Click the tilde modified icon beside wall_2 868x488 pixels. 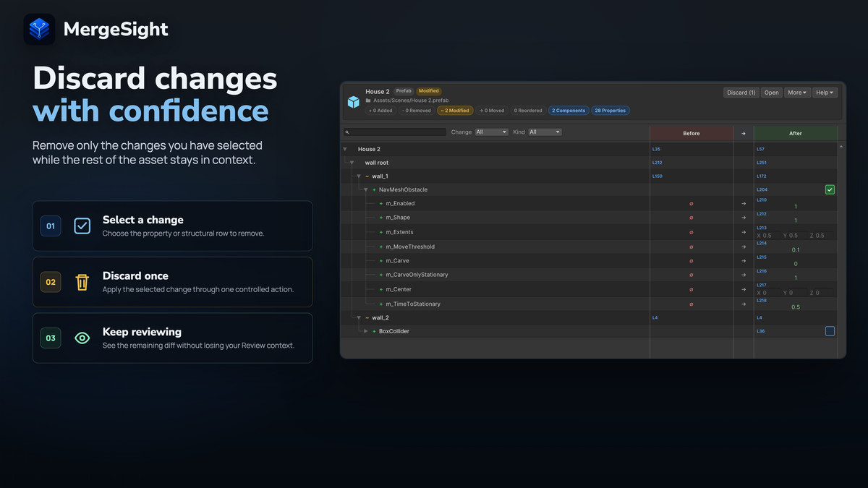(367, 318)
